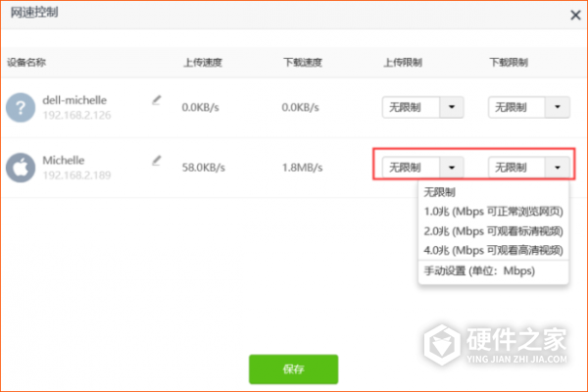
Task: Select 手动设置 (单位: Mbps) option
Action: (478, 270)
